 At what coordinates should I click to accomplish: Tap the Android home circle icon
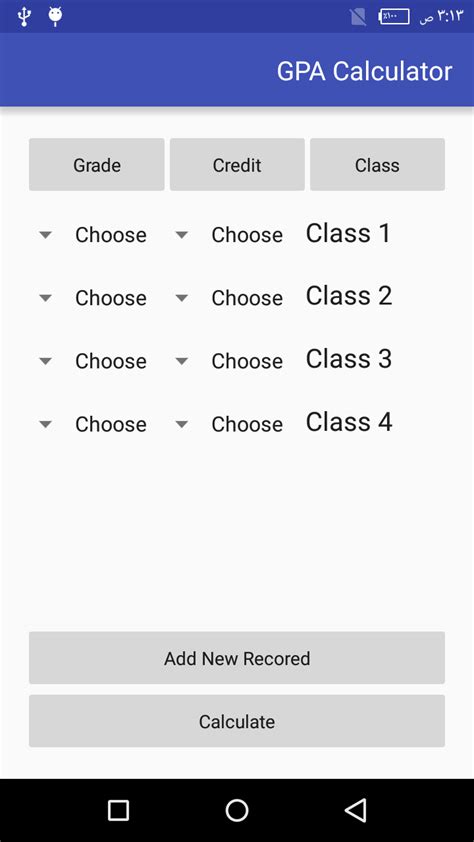(x=237, y=810)
